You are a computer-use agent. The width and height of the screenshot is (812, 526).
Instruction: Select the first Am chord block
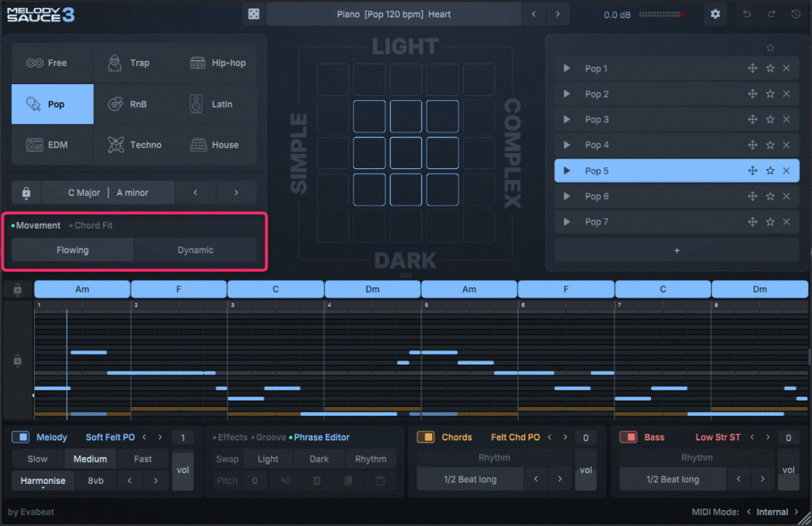[x=82, y=290]
